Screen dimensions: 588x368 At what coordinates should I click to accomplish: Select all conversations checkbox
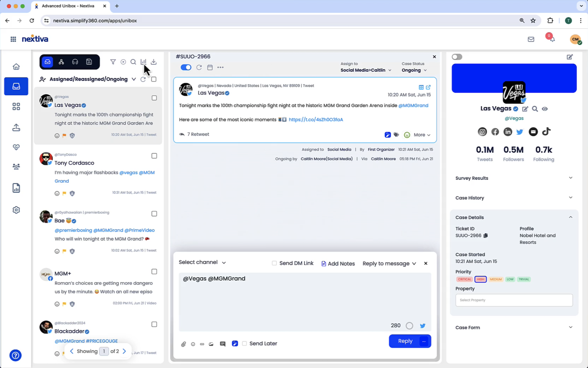click(154, 79)
